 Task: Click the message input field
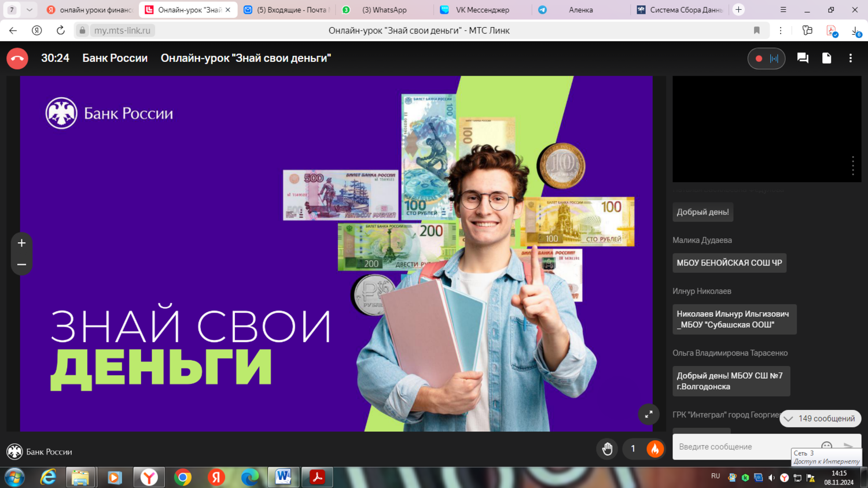click(745, 447)
